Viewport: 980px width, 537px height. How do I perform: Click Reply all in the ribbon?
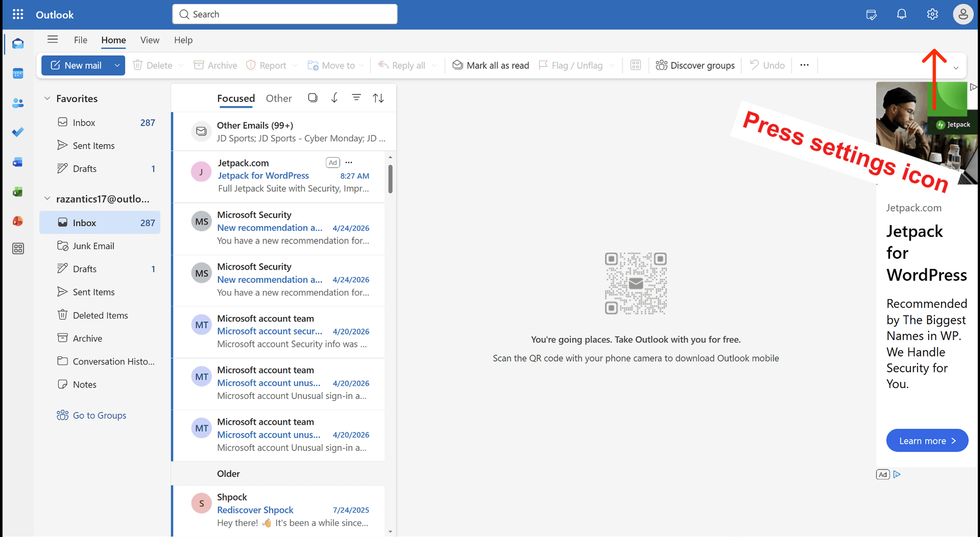click(x=402, y=65)
